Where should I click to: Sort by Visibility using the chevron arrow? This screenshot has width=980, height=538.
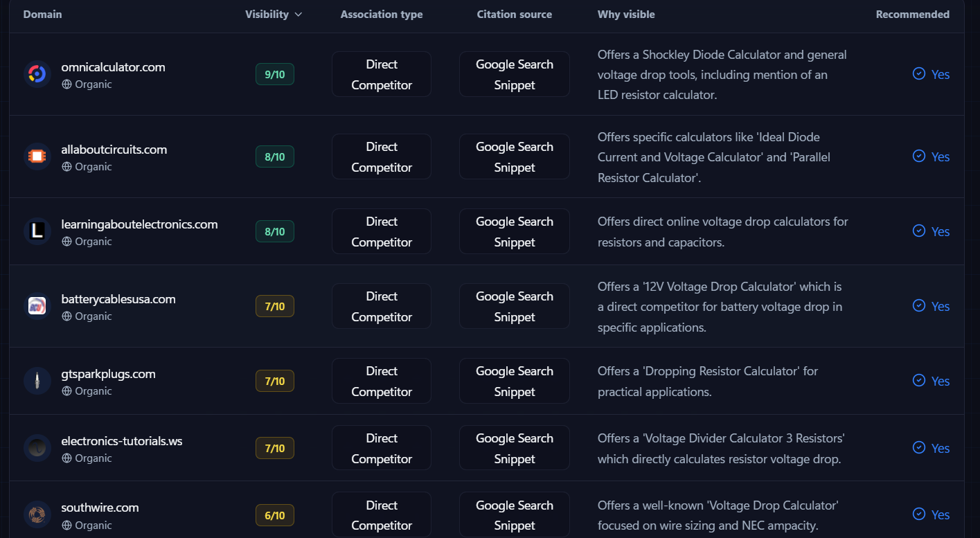[x=299, y=15]
